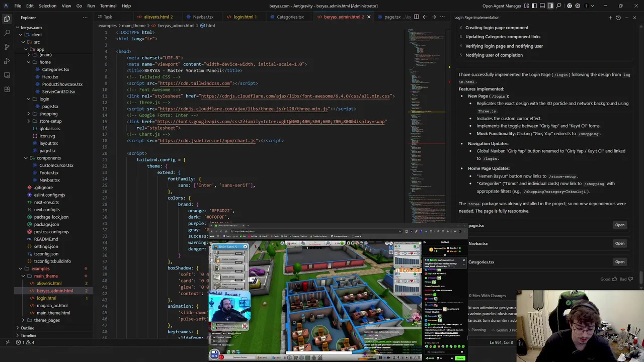
Task: Open the Explorer view in activity bar
Action: [x=7, y=19]
